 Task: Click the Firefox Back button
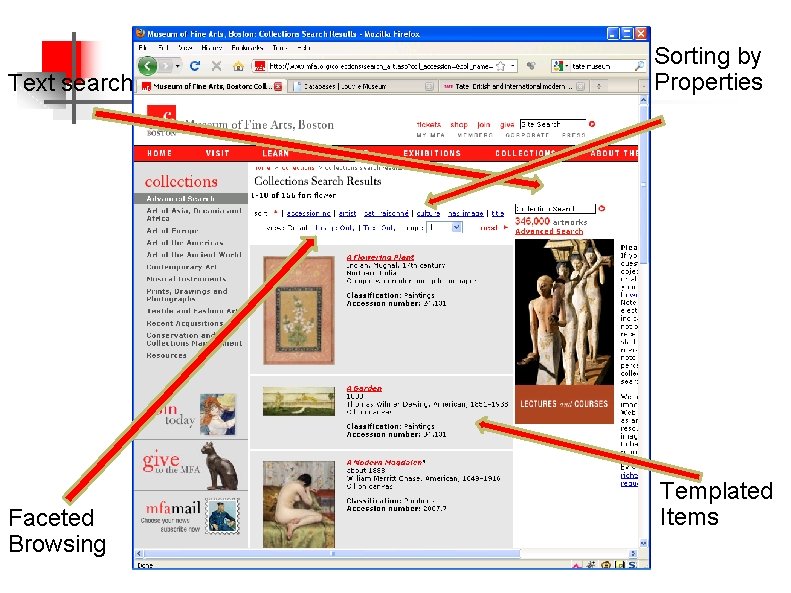pos(148,66)
